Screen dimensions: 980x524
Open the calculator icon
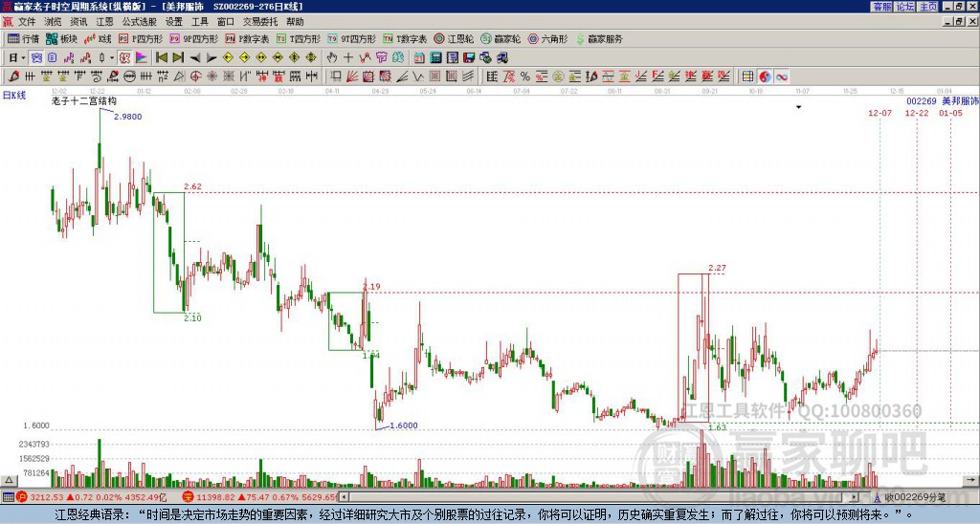tap(435, 57)
